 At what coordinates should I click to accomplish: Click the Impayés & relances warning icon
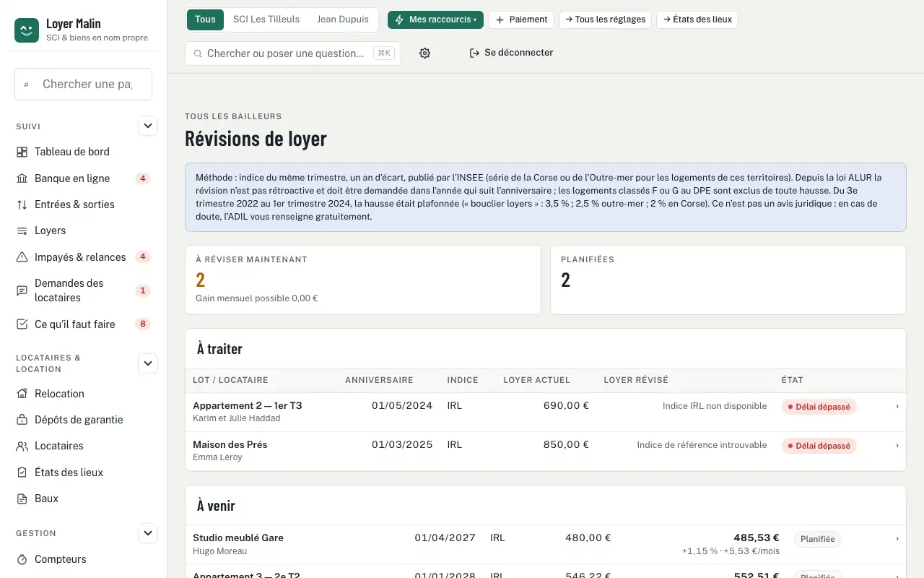tap(22, 257)
